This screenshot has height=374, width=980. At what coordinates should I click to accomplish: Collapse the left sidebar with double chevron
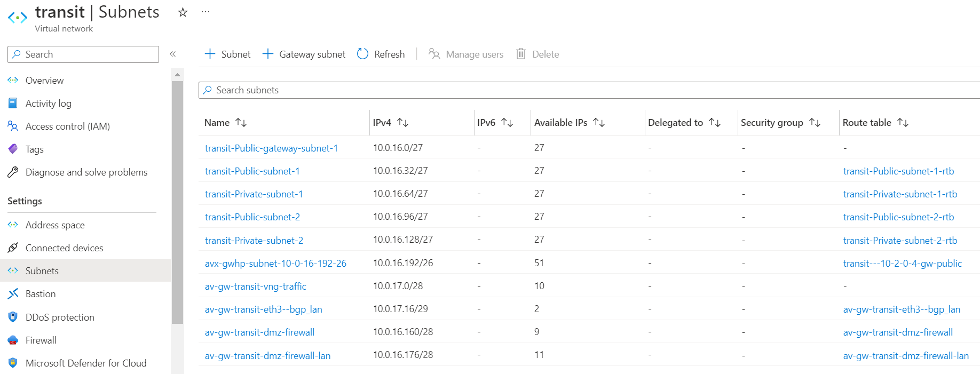pyautogui.click(x=173, y=54)
